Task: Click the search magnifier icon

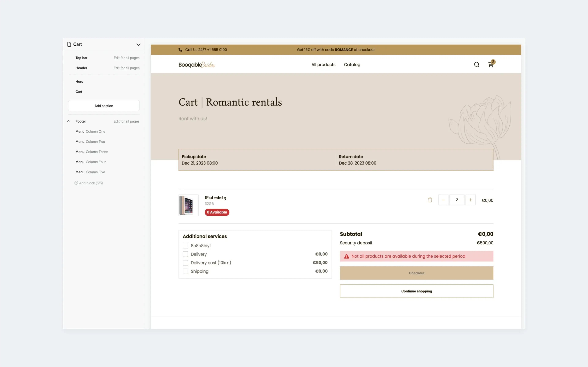Action: tap(477, 65)
